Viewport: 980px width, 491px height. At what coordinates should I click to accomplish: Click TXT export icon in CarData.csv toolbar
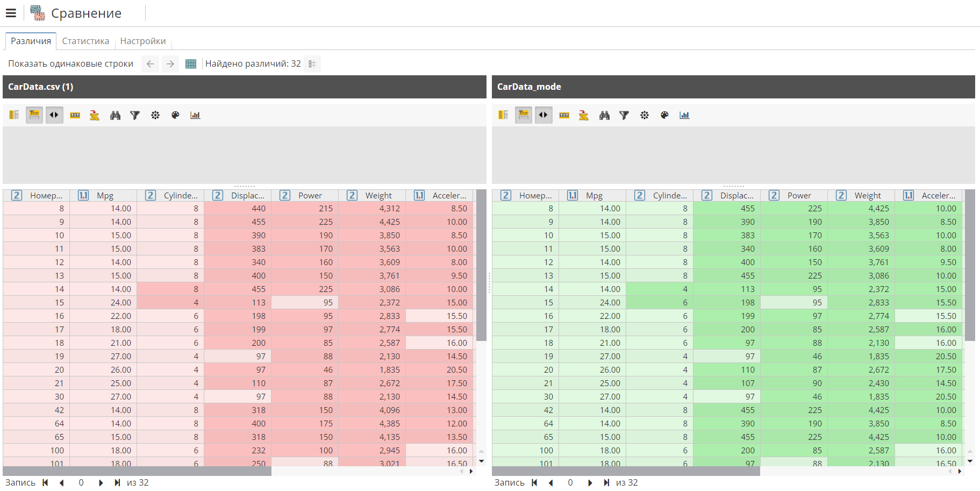coord(75,115)
